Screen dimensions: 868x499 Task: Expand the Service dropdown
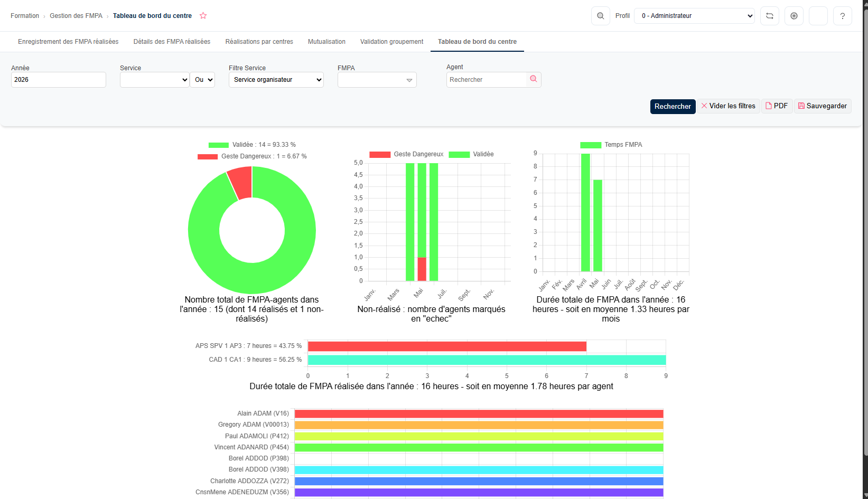[155, 80]
